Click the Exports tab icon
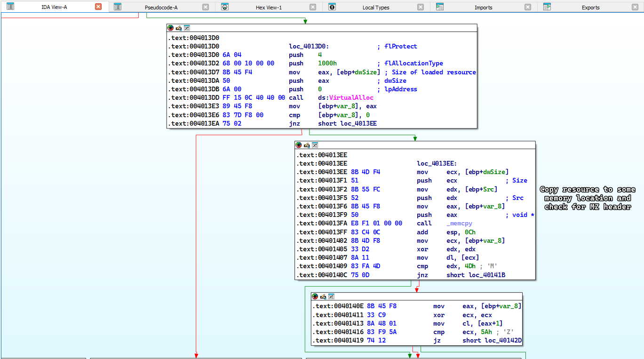 tap(547, 7)
